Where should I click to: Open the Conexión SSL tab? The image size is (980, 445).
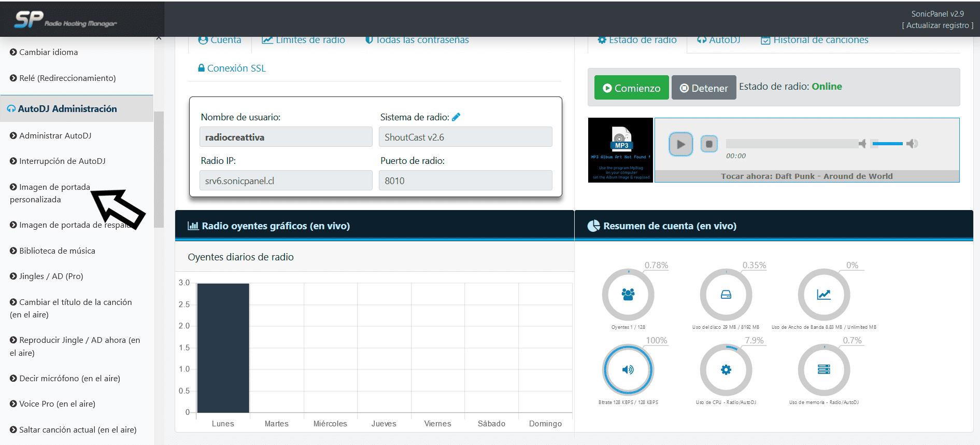pyautogui.click(x=232, y=68)
